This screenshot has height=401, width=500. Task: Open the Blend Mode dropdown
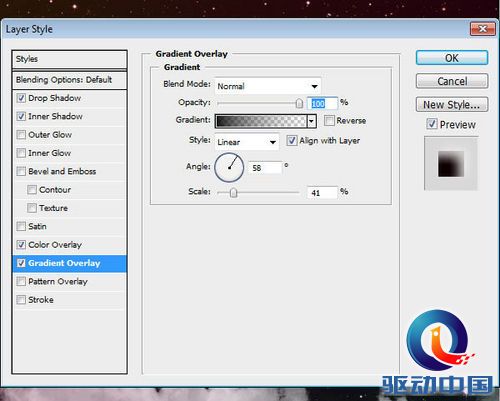(x=268, y=86)
